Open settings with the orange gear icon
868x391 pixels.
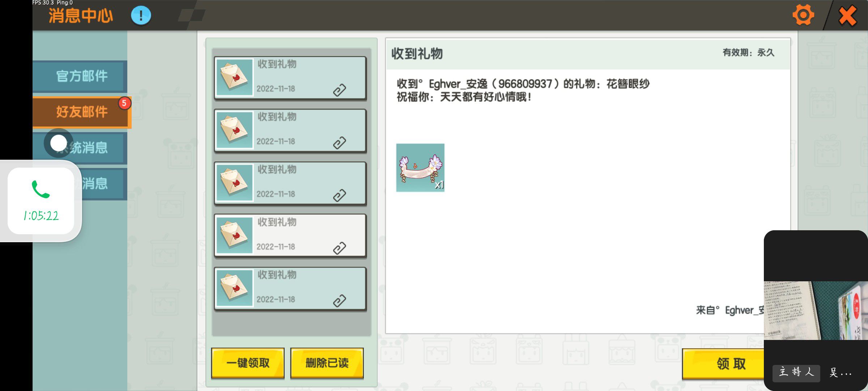[x=803, y=15]
